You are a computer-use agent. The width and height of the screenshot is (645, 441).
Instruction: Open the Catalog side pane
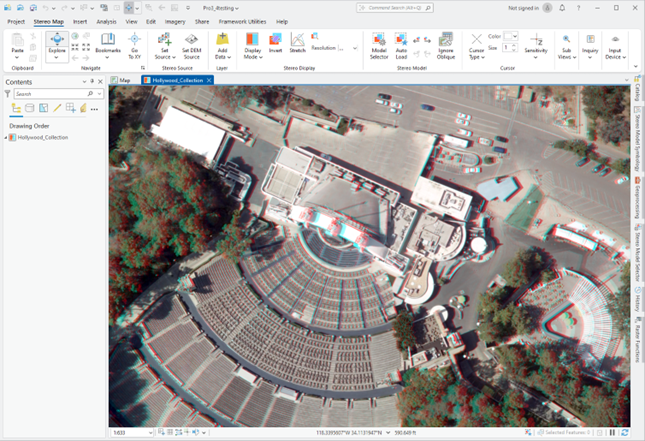pos(637,94)
